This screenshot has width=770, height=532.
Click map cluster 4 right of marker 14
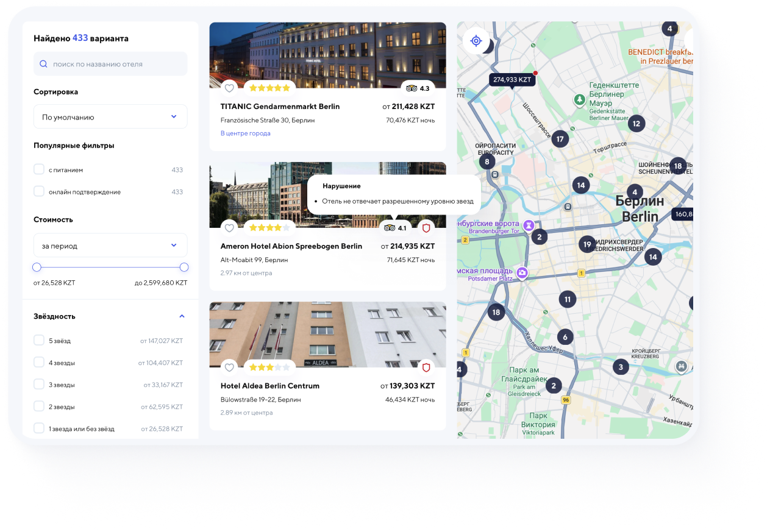click(635, 192)
